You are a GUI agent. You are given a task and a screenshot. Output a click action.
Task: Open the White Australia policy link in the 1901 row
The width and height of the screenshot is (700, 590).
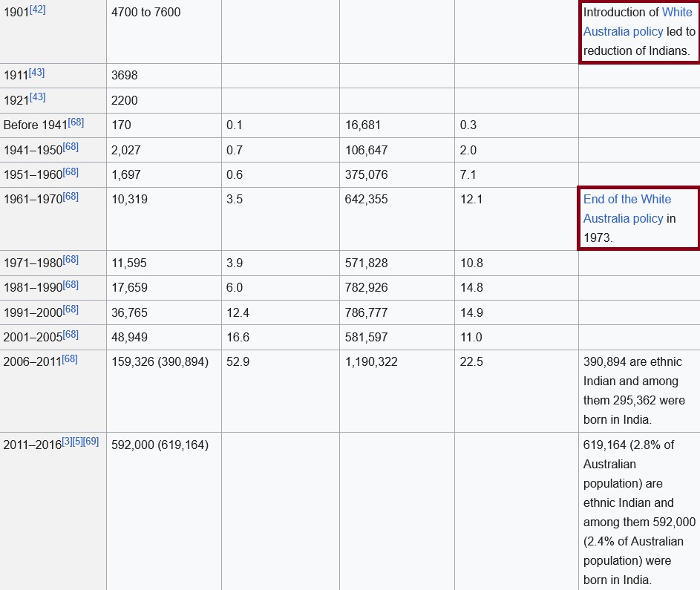638,22
